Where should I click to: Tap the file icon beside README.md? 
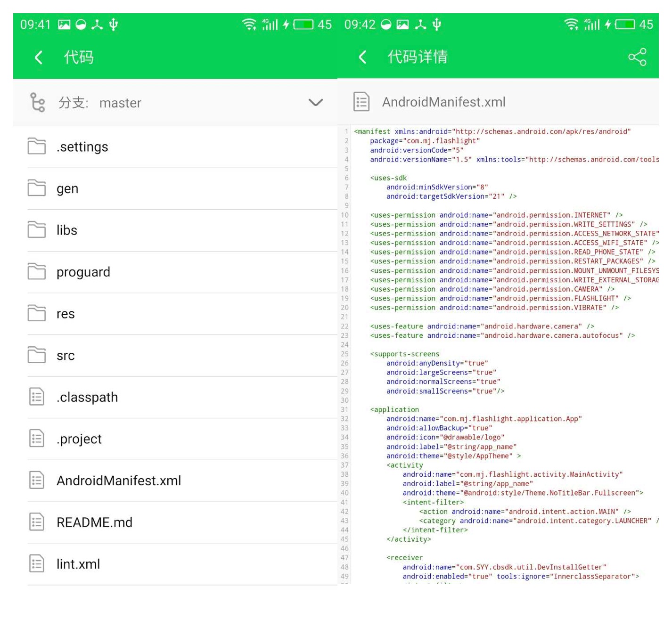click(37, 522)
